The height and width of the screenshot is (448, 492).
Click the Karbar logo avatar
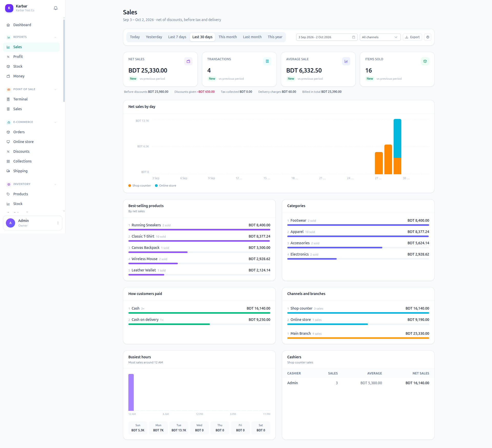pyautogui.click(x=9, y=8)
